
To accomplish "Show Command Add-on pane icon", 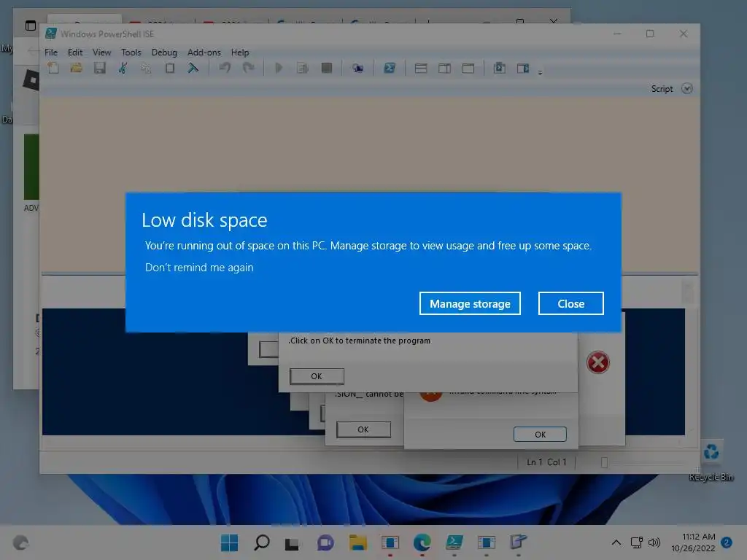I will click(522, 68).
